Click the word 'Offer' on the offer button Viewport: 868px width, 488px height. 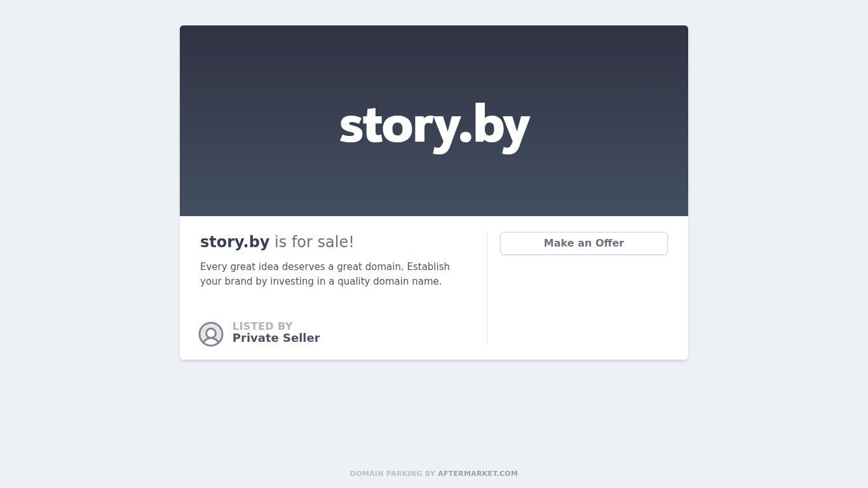pyautogui.click(x=609, y=243)
